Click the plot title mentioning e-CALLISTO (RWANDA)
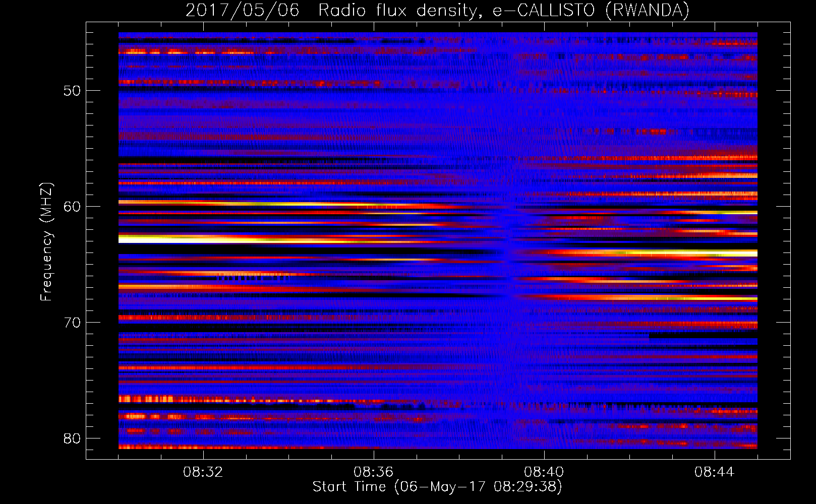Screen dimensions: 816x504 437,10
